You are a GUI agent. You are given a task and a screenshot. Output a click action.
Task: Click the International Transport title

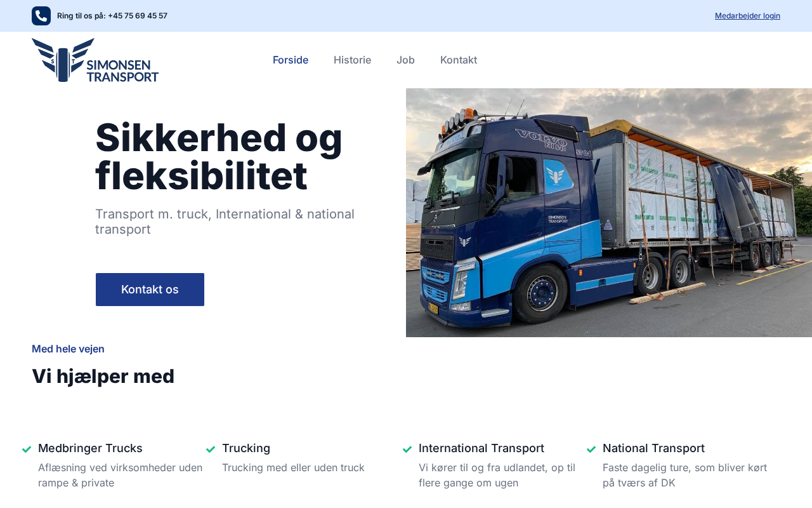click(481, 448)
